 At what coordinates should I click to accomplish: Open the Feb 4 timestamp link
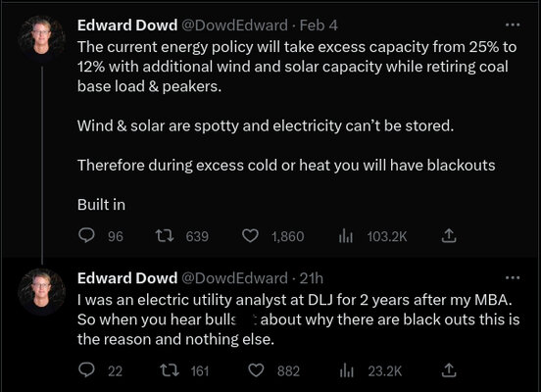pyautogui.click(x=319, y=25)
